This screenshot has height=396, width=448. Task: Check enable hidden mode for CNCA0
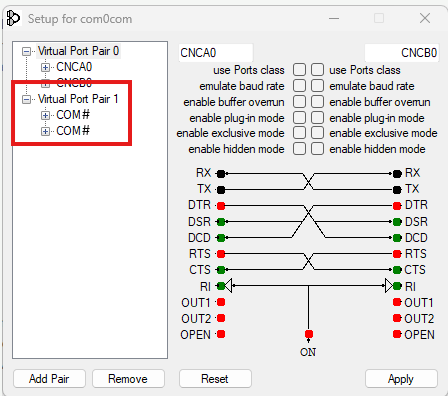299,149
